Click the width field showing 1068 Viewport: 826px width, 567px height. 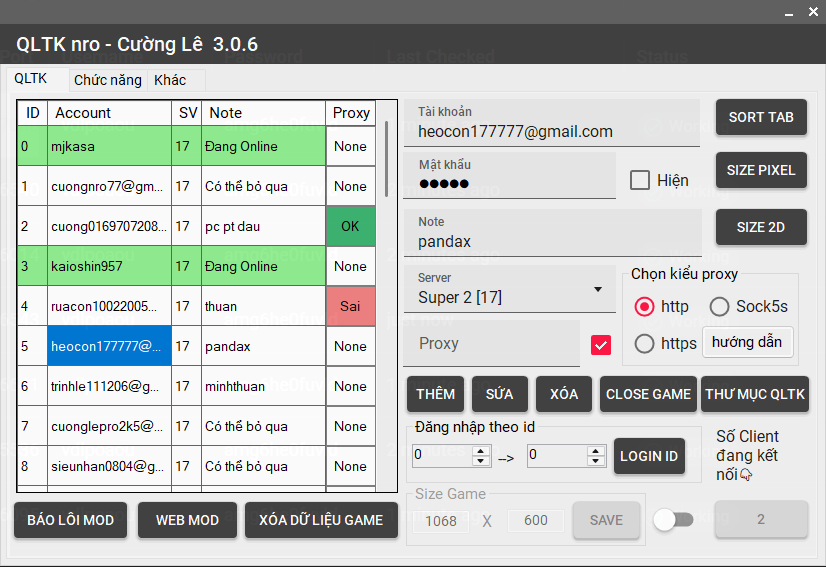440,521
